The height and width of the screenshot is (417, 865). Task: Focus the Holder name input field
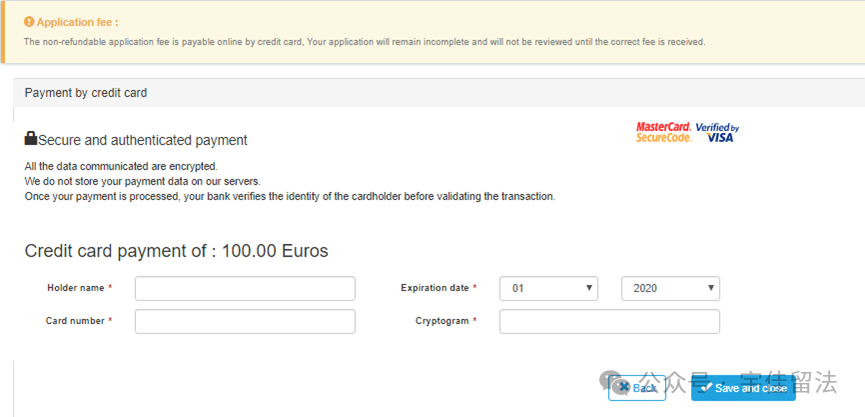(245, 288)
